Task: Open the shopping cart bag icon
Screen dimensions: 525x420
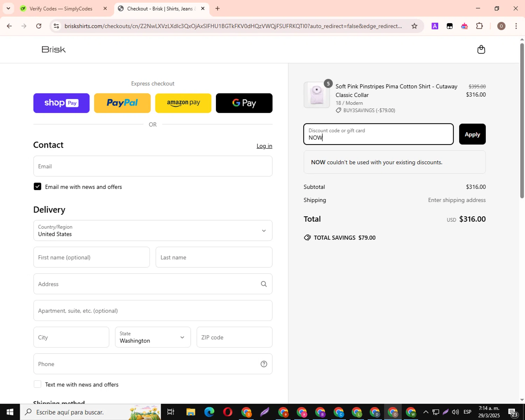Action: (481, 49)
